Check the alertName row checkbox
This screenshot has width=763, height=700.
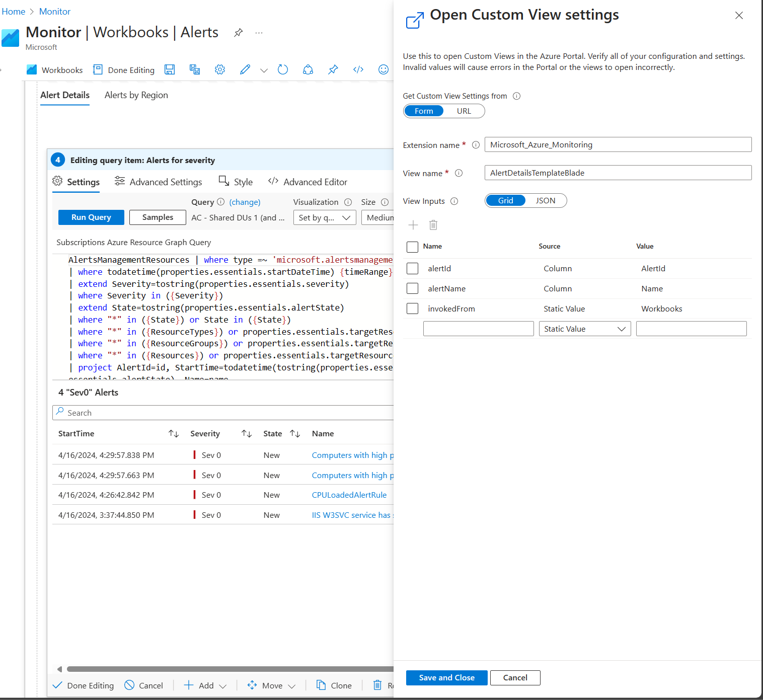[x=412, y=288]
